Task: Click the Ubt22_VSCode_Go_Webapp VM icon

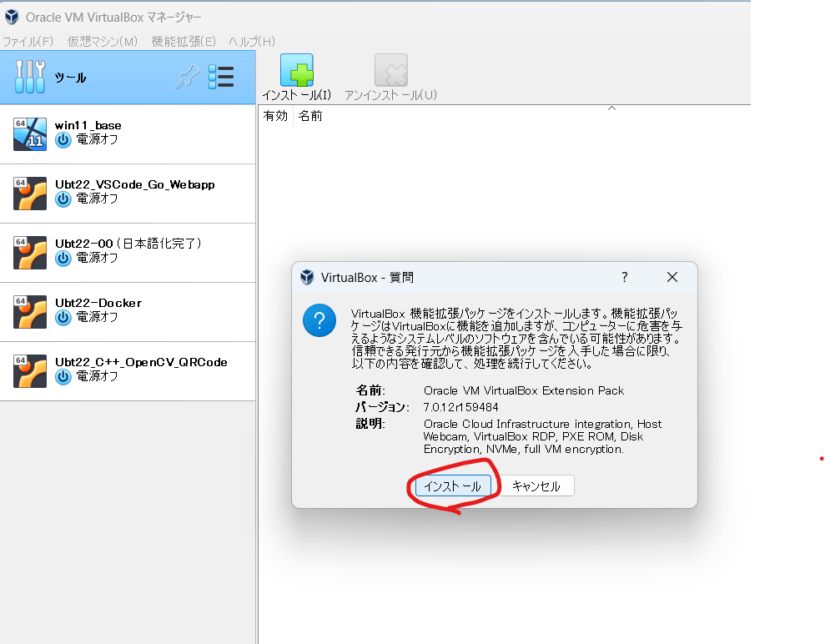Action: 30,193
